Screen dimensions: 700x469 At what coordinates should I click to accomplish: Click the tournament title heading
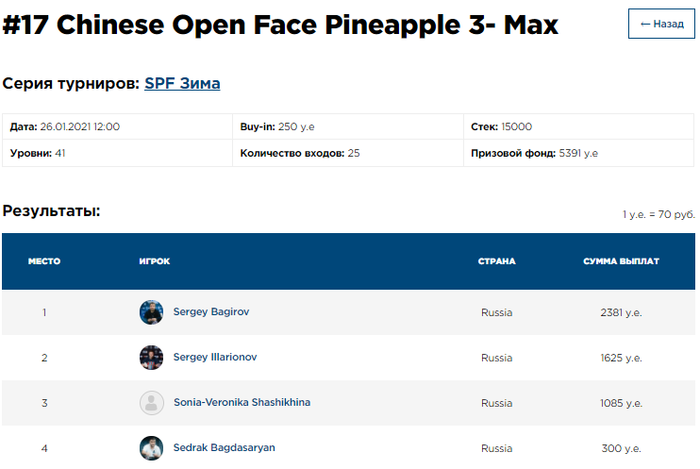coord(280,25)
